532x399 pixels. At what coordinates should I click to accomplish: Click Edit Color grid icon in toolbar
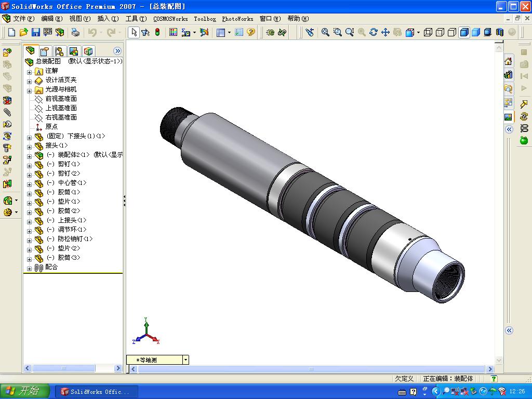point(173,32)
